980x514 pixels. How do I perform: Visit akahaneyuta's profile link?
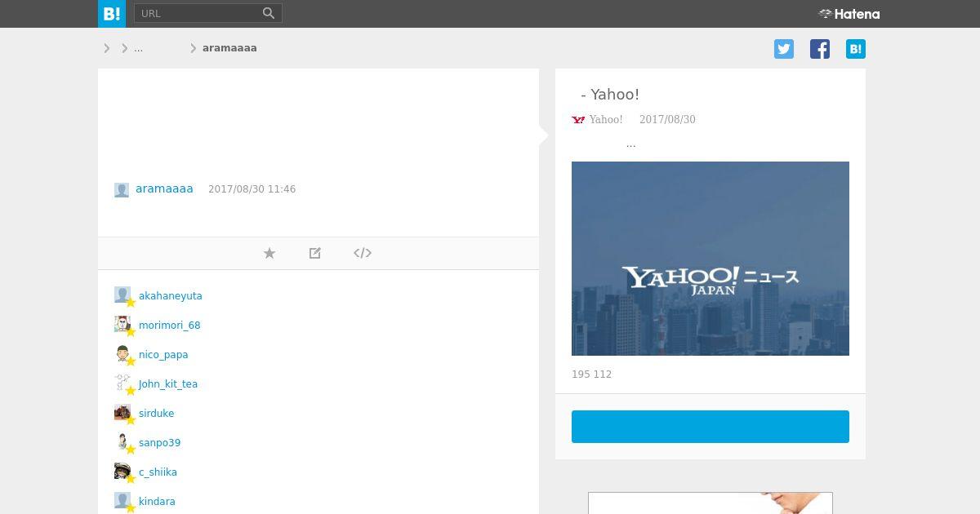click(x=171, y=296)
